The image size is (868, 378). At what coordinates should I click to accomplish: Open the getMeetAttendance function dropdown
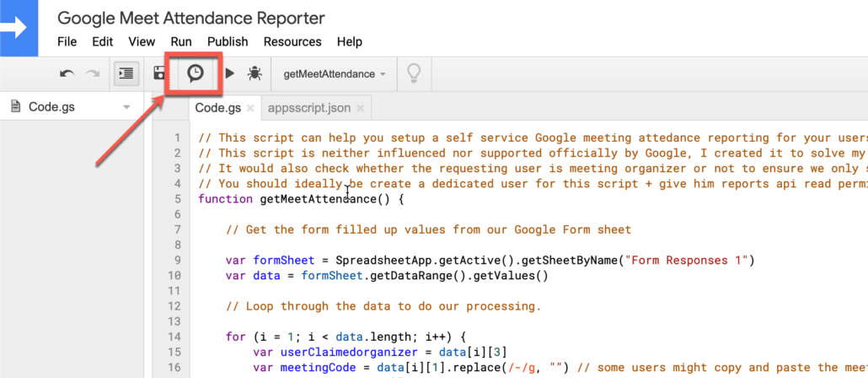pyautogui.click(x=335, y=73)
